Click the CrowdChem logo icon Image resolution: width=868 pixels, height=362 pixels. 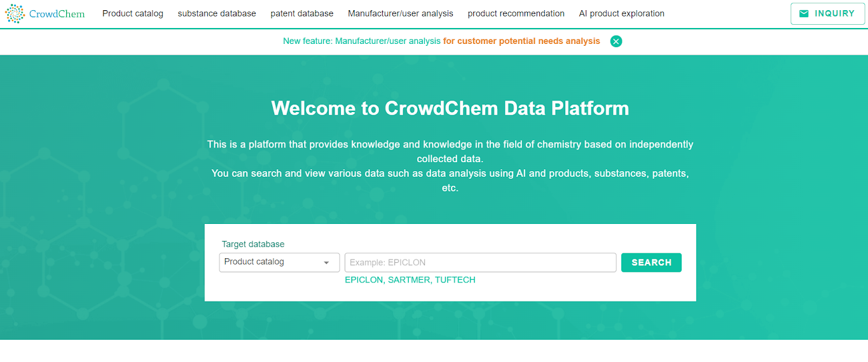[15, 13]
